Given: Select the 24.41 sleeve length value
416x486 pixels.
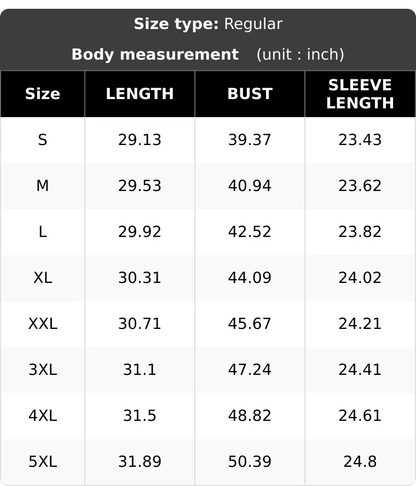Looking at the screenshot, I should pyautogui.click(x=360, y=370).
